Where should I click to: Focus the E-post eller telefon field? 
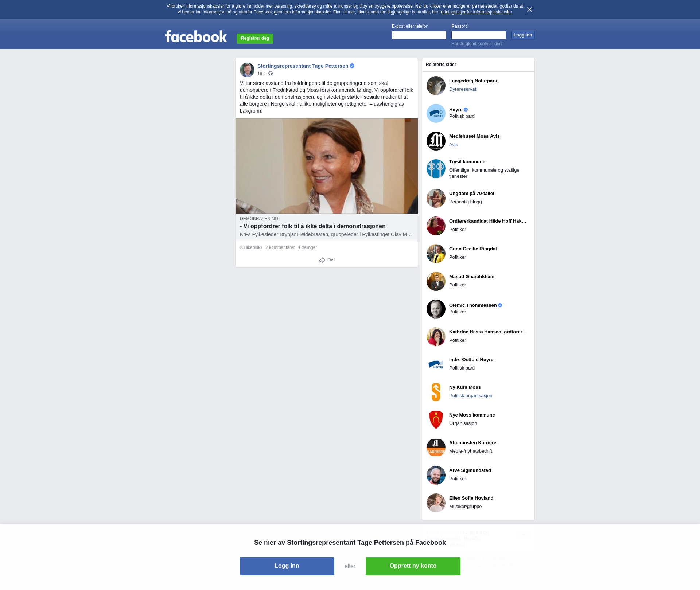coord(419,35)
